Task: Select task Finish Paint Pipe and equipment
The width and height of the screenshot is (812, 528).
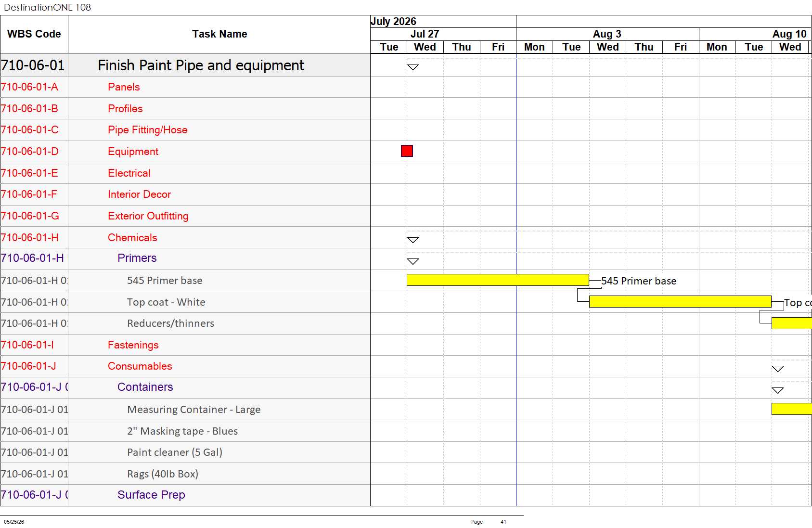Action: coord(201,65)
